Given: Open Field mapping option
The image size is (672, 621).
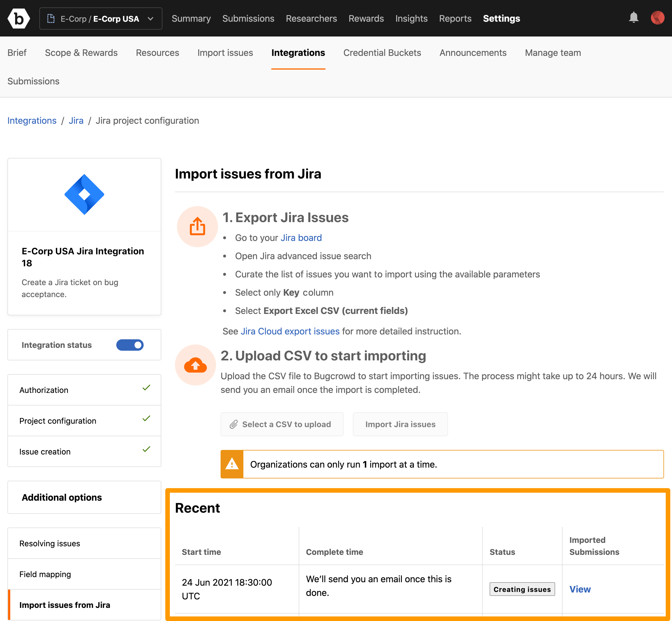Looking at the screenshot, I should [x=84, y=574].
